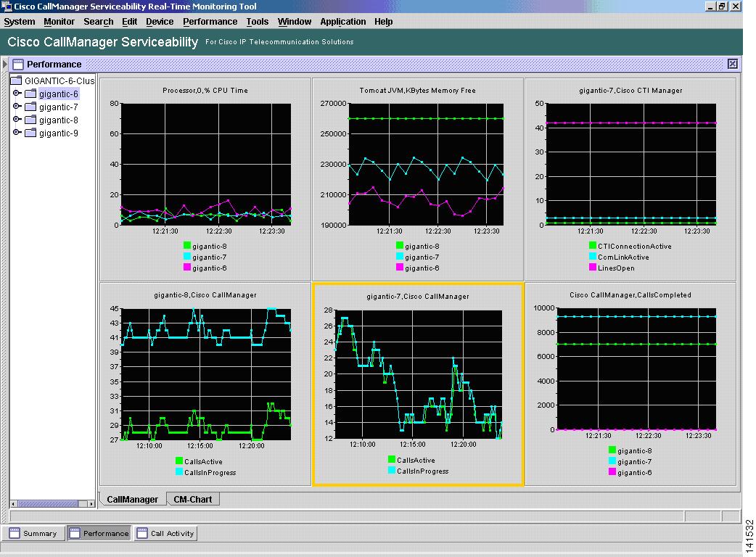This screenshot has height=557, width=756.
Task: Open the System menu
Action: (20, 22)
